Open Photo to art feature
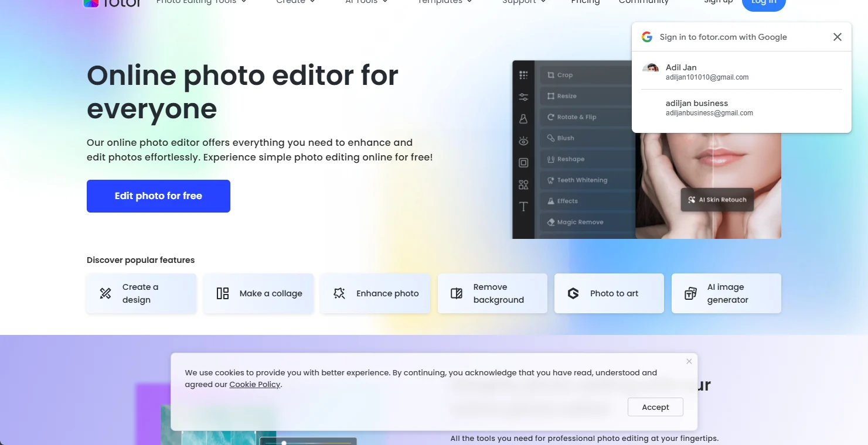The width and height of the screenshot is (868, 445). coord(609,293)
